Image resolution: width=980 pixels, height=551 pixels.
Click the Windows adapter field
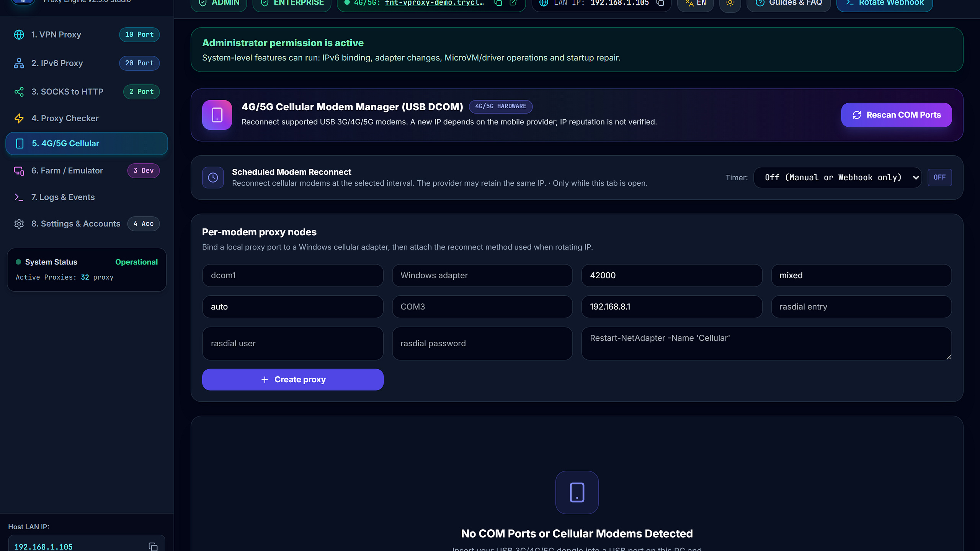tap(482, 275)
